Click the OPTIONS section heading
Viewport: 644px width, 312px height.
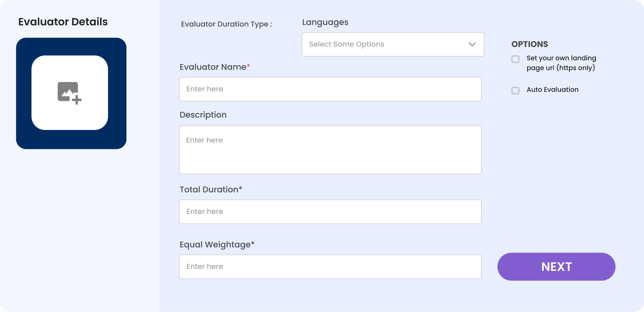[x=529, y=44]
